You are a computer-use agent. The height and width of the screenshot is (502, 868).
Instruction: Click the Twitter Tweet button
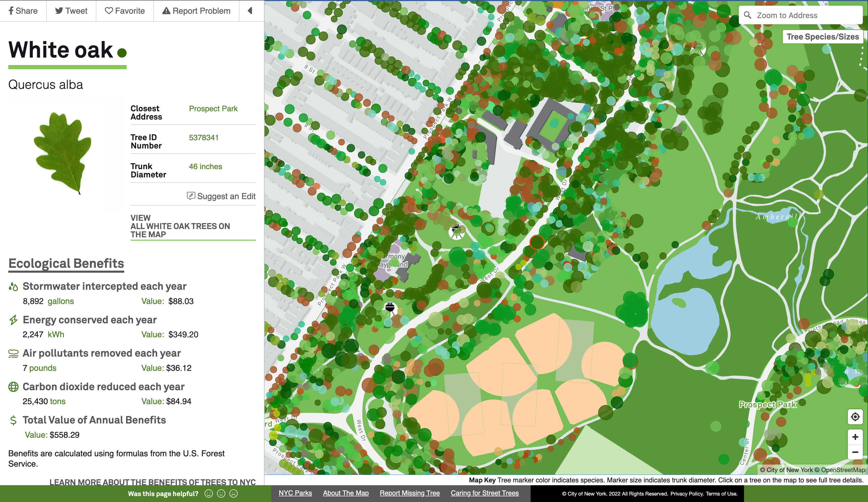click(x=71, y=11)
